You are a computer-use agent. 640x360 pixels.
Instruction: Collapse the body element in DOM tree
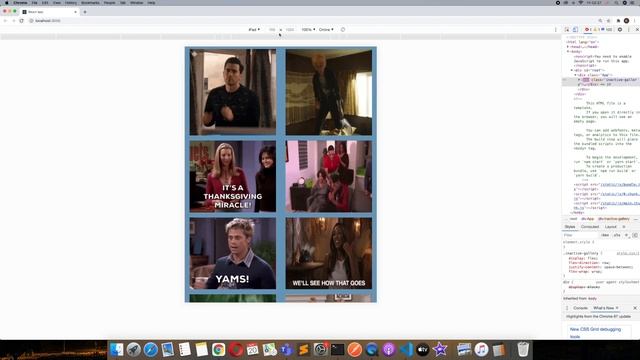click(568, 51)
